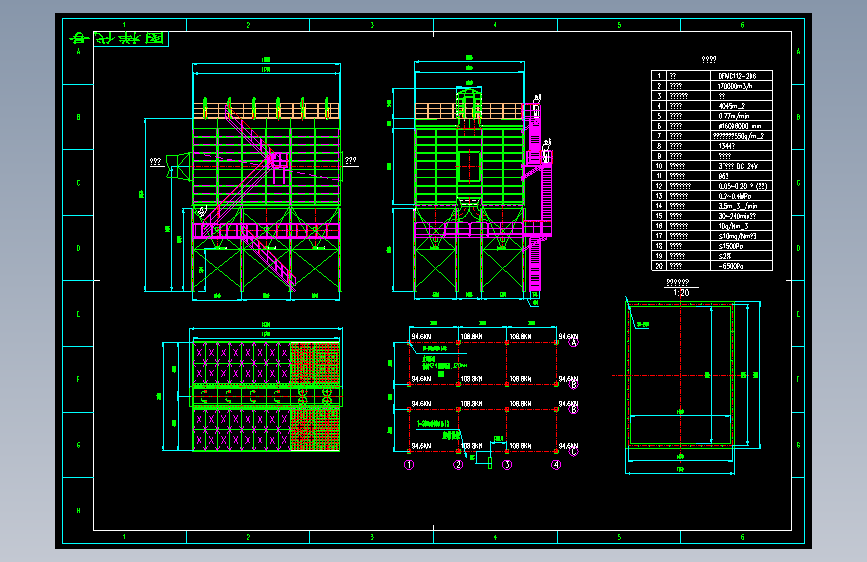Select grid bubble C beside the foundation plan
Screen dimensions: 867x562
pyautogui.click(x=573, y=451)
